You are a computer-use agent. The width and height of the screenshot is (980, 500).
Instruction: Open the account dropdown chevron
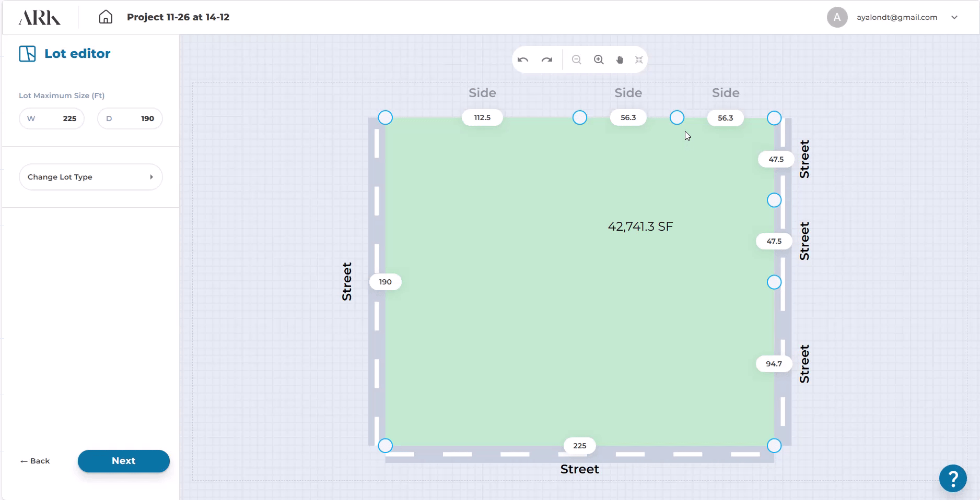point(954,17)
